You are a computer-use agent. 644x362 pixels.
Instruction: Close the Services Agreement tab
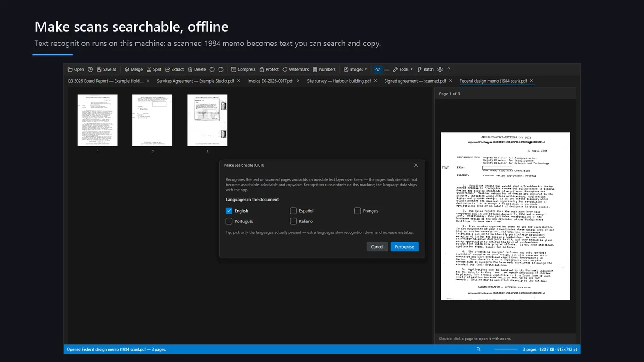click(x=238, y=81)
